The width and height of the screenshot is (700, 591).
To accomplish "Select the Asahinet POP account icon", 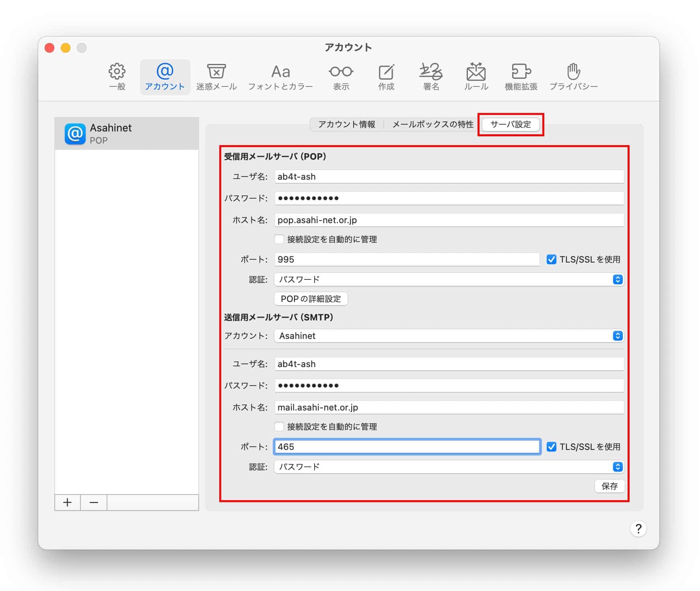I will 75,134.
